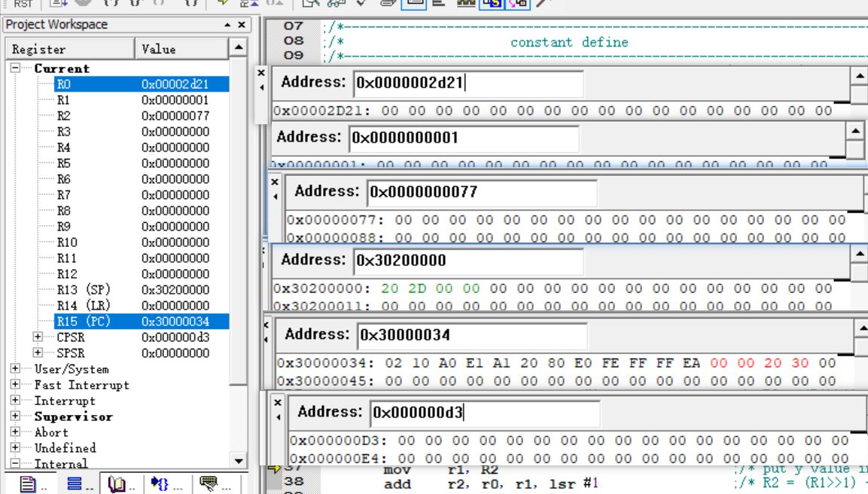Collapse the Current register group
868x494 pixels.
pyautogui.click(x=16, y=68)
